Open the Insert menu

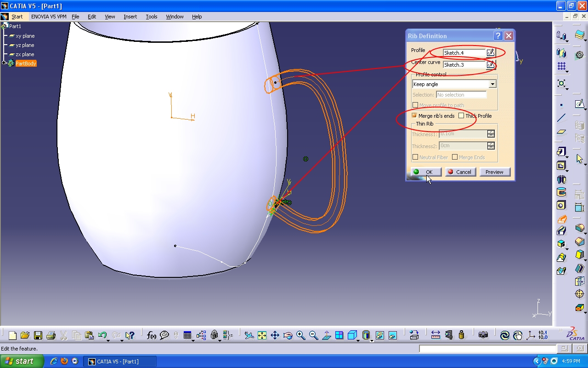coord(130,17)
